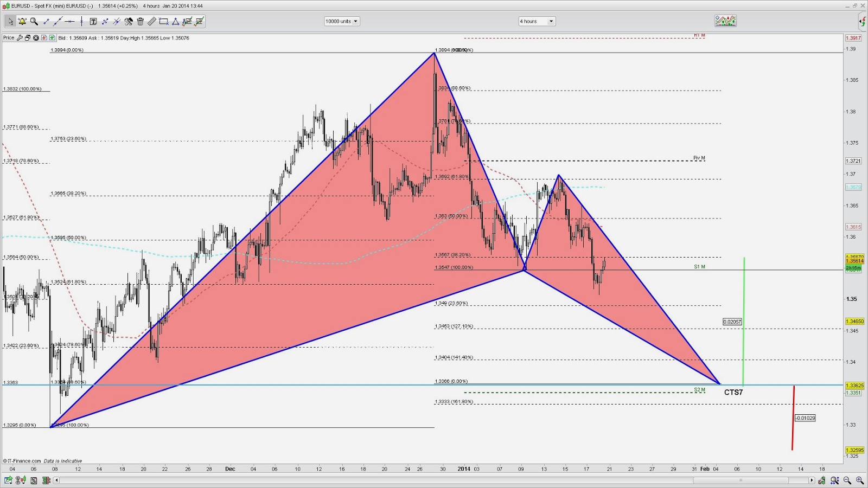The width and height of the screenshot is (868, 488).
Task: Select the magnifying glass zoom tool
Action: point(34,22)
